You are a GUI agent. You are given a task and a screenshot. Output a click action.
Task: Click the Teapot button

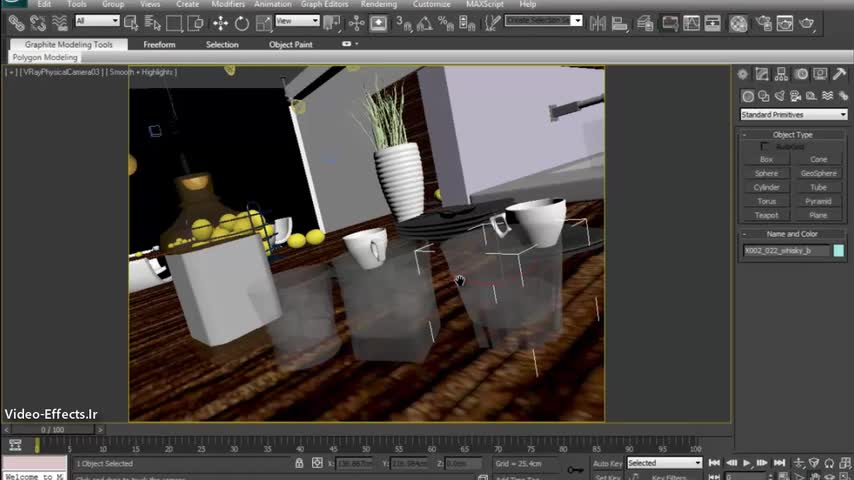[766, 215]
